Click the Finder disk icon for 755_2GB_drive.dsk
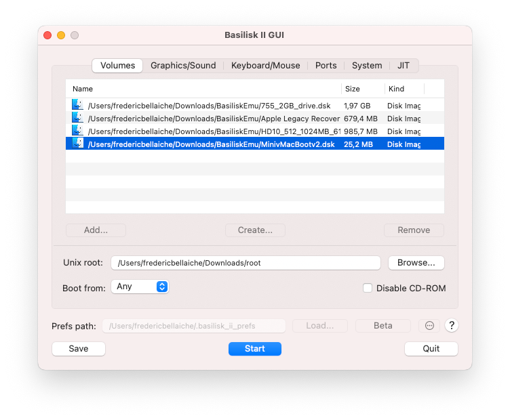The width and height of the screenshot is (510, 420). point(77,104)
